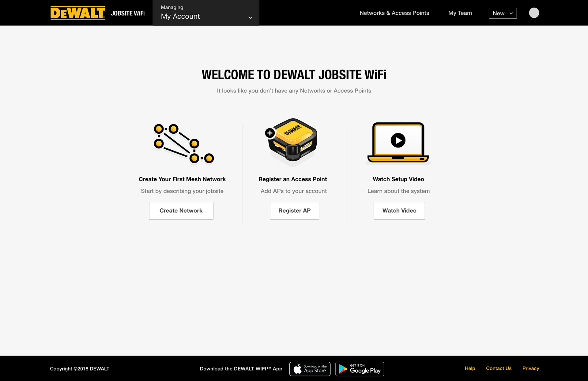
Task: Click the DEWALT logo in header
Action: pyautogui.click(x=77, y=13)
